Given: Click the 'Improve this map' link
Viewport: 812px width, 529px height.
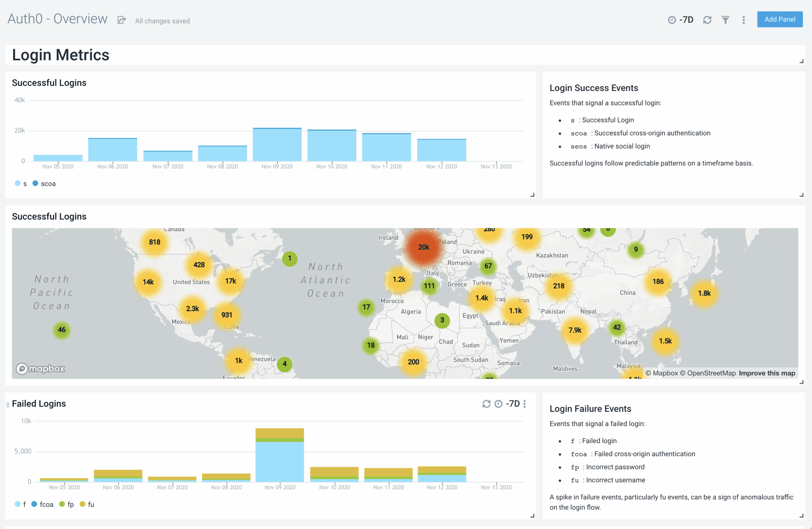Looking at the screenshot, I should tap(767, 373).
